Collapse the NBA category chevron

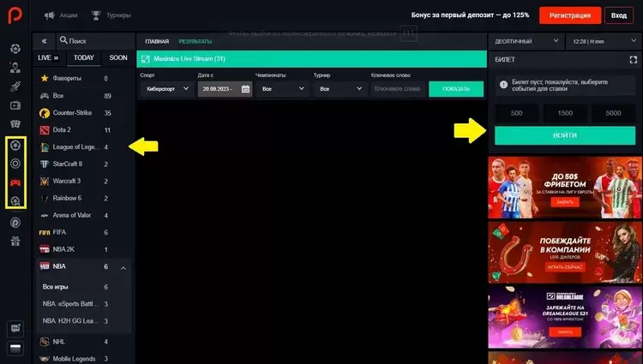[123, 268]
